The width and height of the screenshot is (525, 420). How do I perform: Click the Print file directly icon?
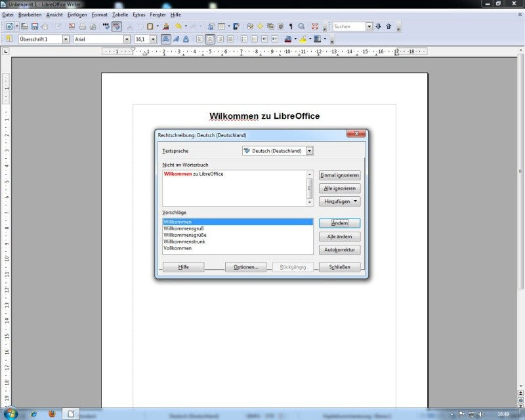(83, 26)
